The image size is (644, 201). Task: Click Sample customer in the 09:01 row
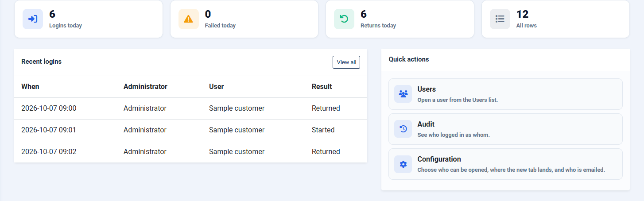click(237, 130)
